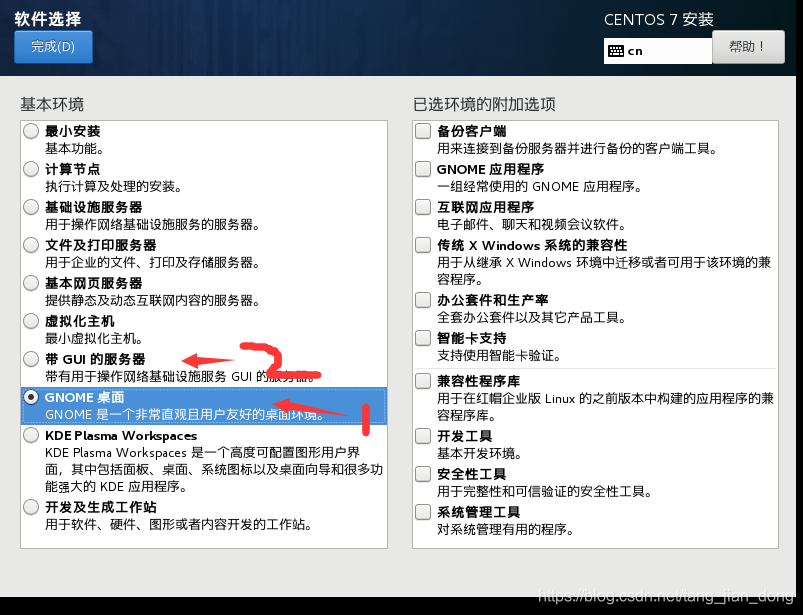Click 用来连接到备份服务器 description text

(577, 149)
